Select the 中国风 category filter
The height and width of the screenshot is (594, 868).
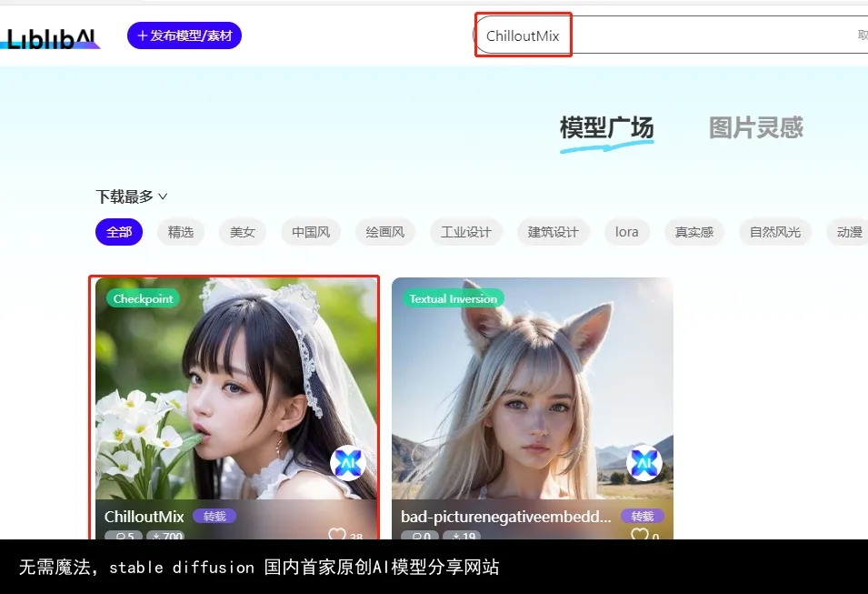[x=311, y=232]
